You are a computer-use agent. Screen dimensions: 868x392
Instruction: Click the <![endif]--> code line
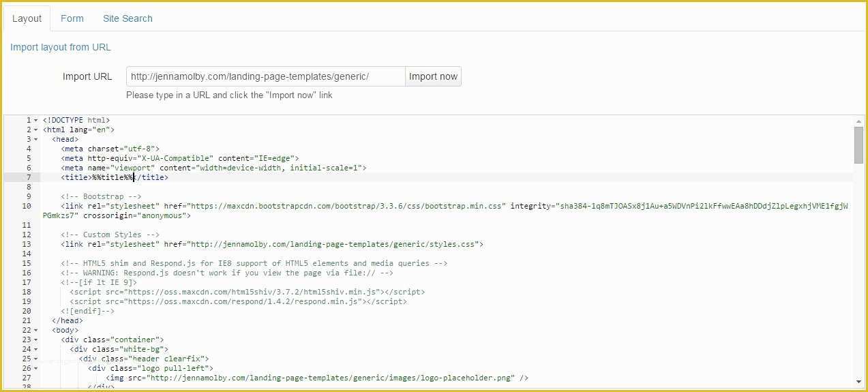coord(87,311)
